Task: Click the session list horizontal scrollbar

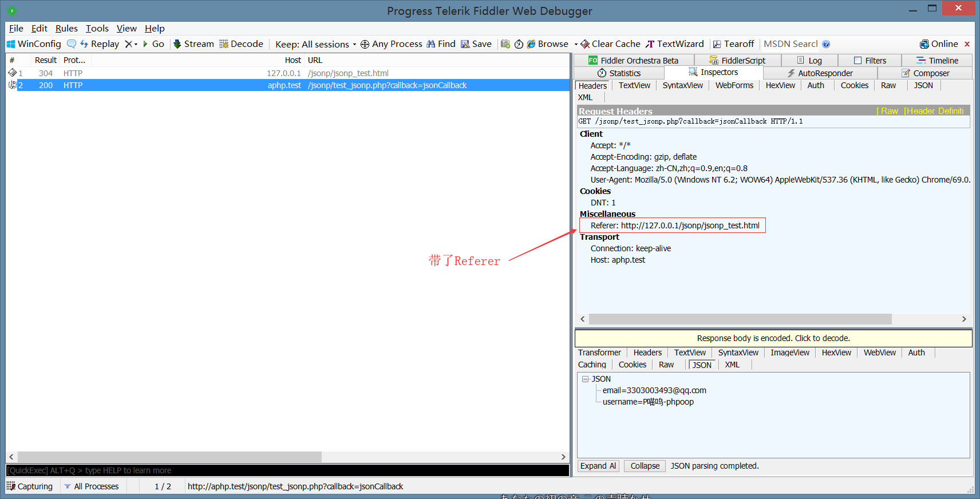Action: tap(287, 457)
